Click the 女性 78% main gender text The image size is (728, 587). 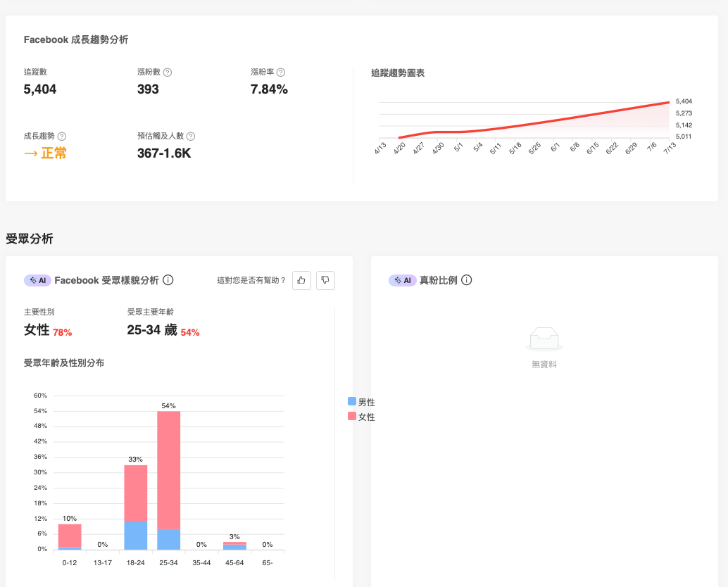(x=48, y=330)
